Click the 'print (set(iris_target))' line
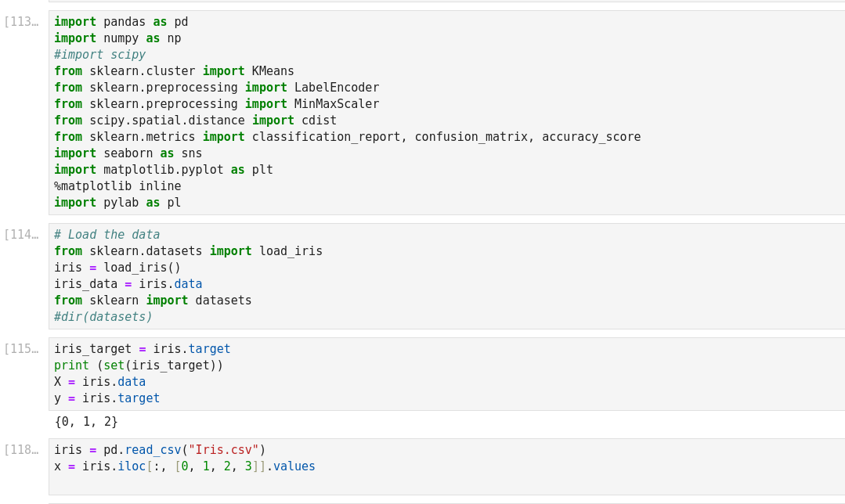Image resolution: width=845 pixels, height=504 pixels. pos(139,365)
